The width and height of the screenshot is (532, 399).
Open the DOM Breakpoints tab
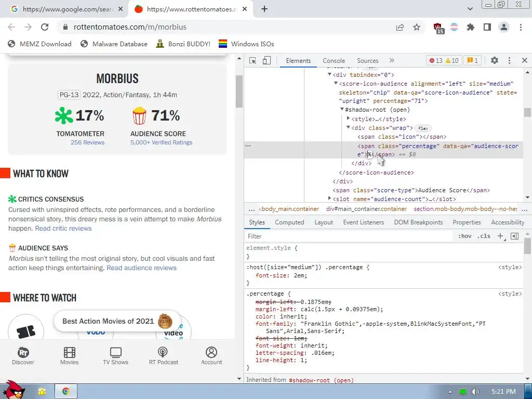[x=418, y=222]
